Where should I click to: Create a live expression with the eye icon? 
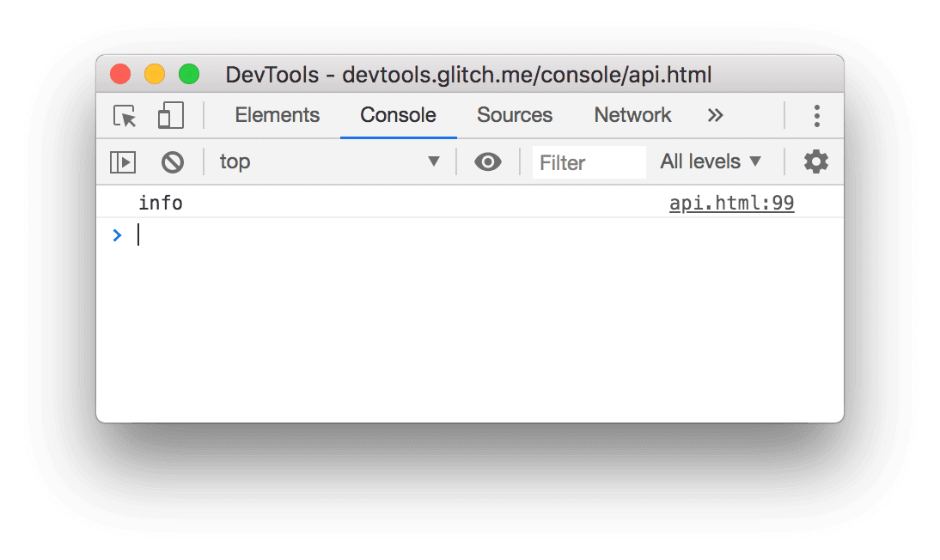[x=488, y=161]
